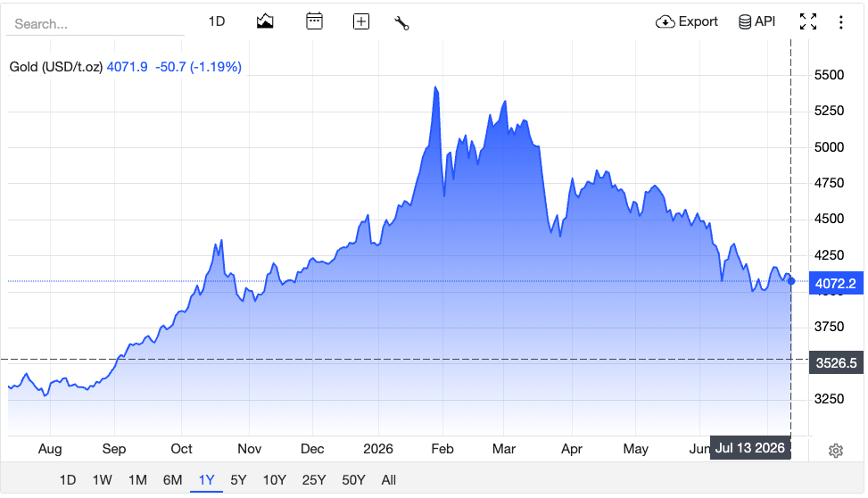Click the Nov month label
This screenshot has height=498, width=868.
[249, 449]
